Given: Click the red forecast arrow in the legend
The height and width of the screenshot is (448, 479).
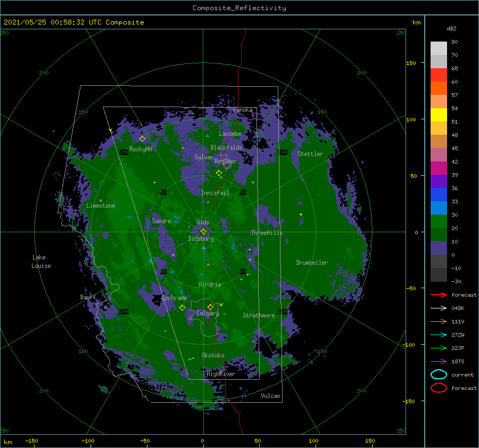Looking at the screenshot, I should [439, 295].
